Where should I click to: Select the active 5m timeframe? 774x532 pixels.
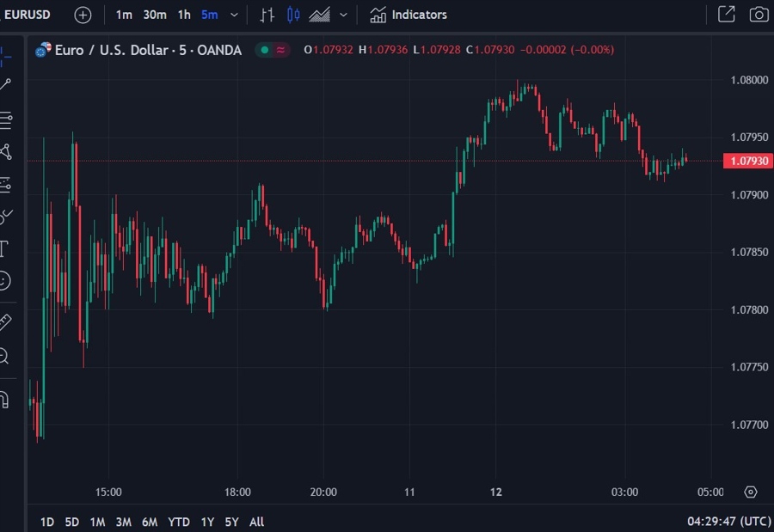[209, 15]
